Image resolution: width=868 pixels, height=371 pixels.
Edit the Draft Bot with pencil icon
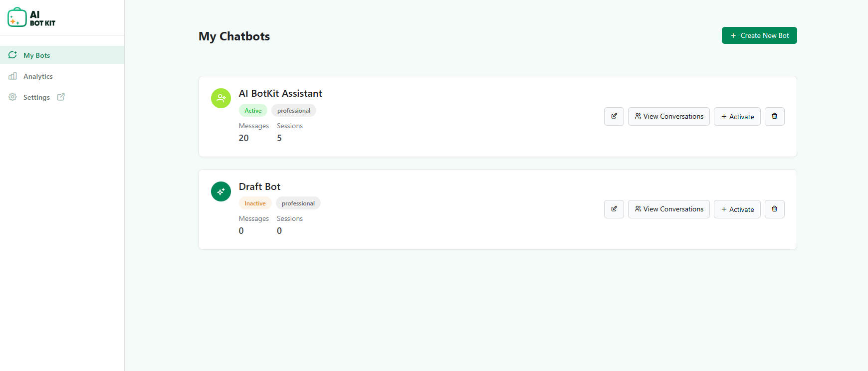614,209
